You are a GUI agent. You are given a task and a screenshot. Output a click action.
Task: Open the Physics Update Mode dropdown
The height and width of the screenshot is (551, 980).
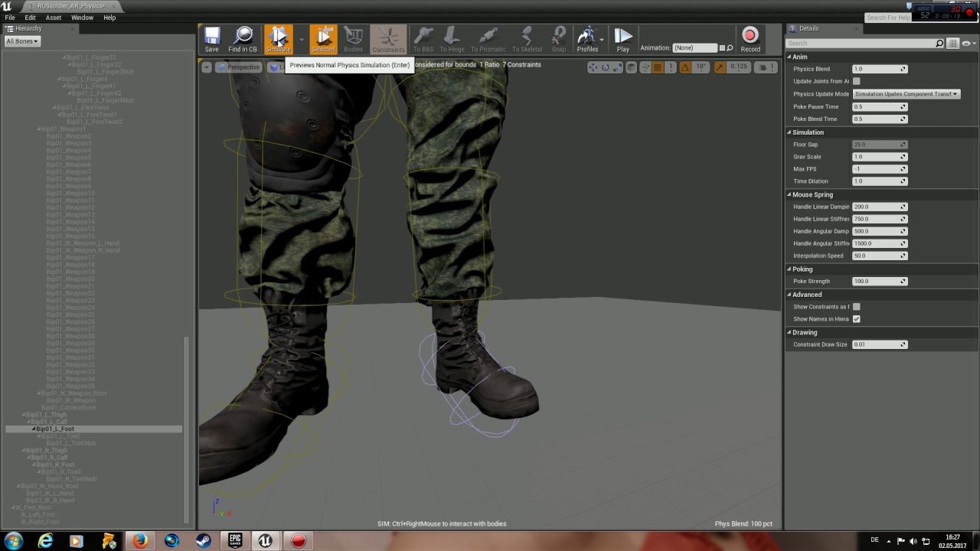point(906,94)
